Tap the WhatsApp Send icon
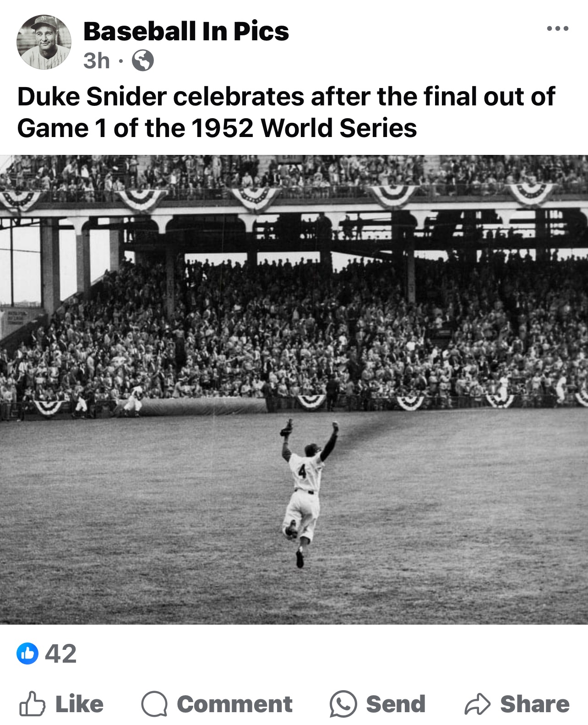588x725 pixels. [x=343, y=704]
